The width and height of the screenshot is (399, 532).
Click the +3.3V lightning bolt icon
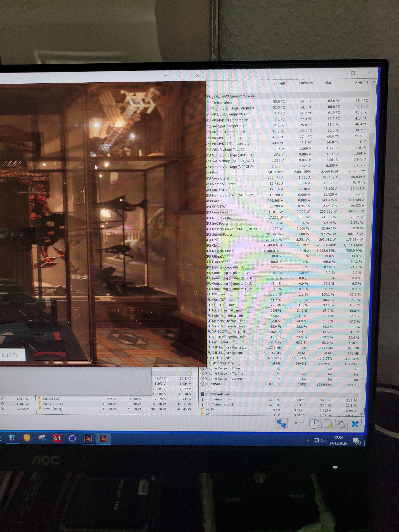click(203, 409)
